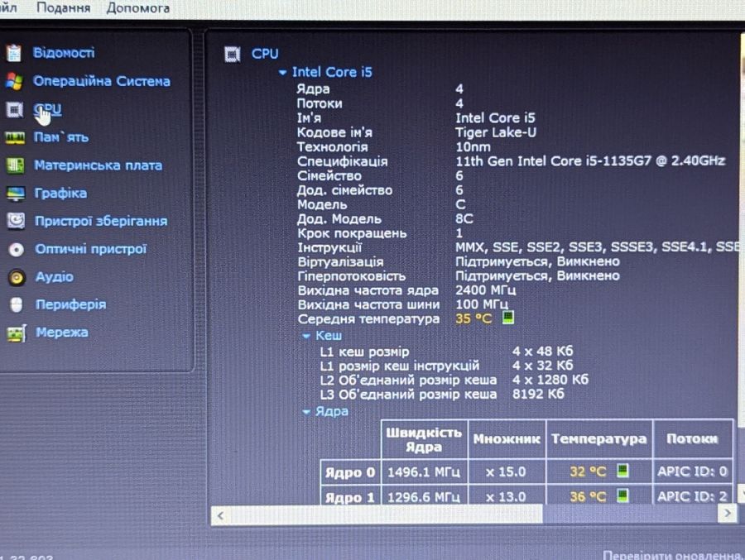Click the Пам'ять RAM stick icon
Screen dimensions: 745x560
(15, 138)
